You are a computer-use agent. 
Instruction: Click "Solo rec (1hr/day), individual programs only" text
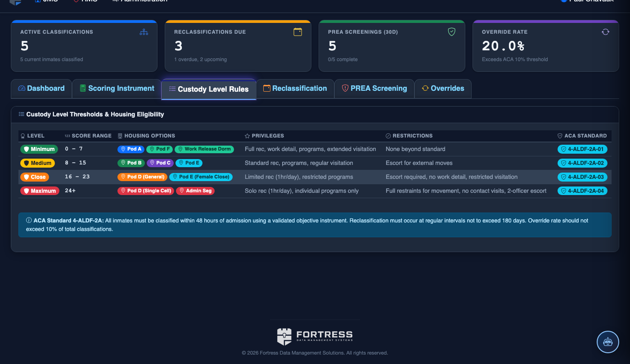click(x=301, y=191)
